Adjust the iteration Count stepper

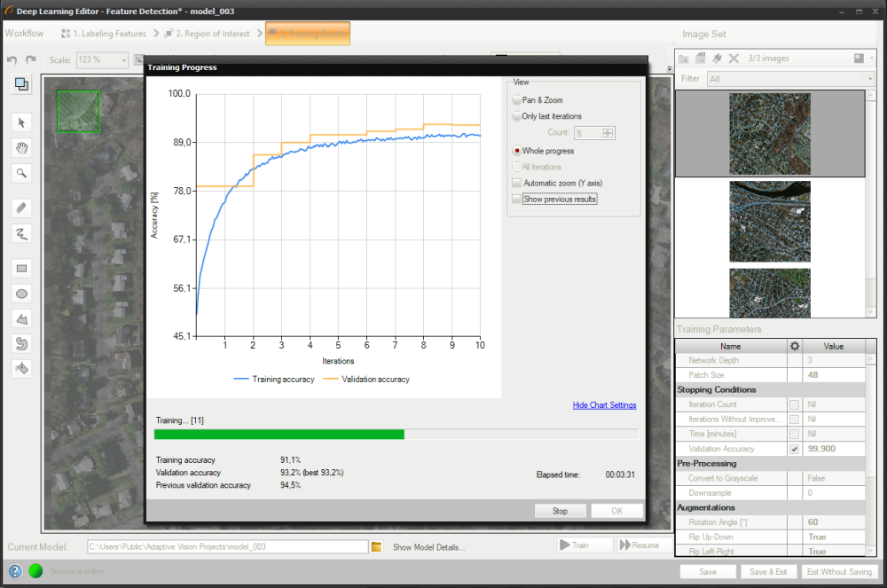[608, 133]
